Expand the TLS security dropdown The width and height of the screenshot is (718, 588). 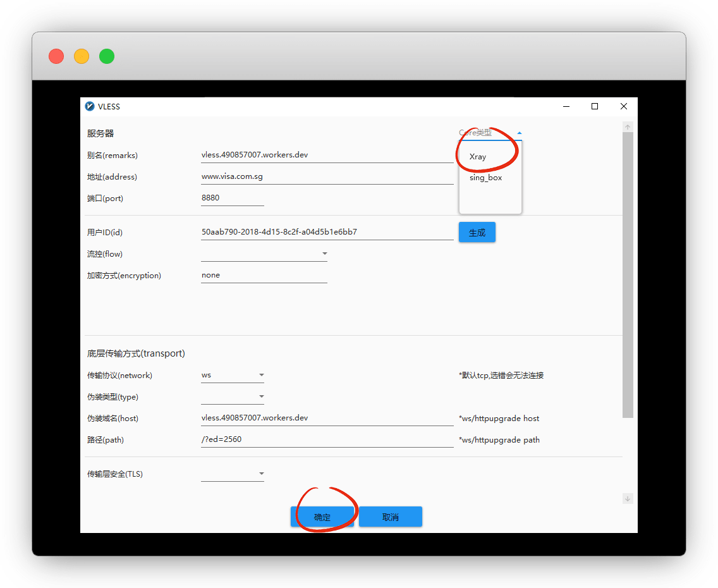point(261,474)
